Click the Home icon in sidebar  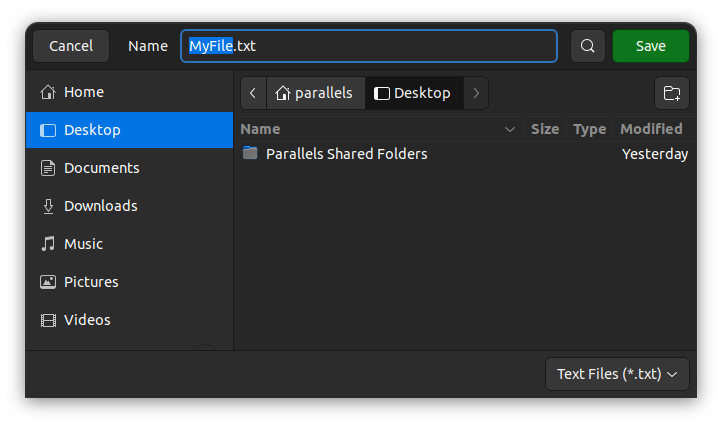[48, 92]
